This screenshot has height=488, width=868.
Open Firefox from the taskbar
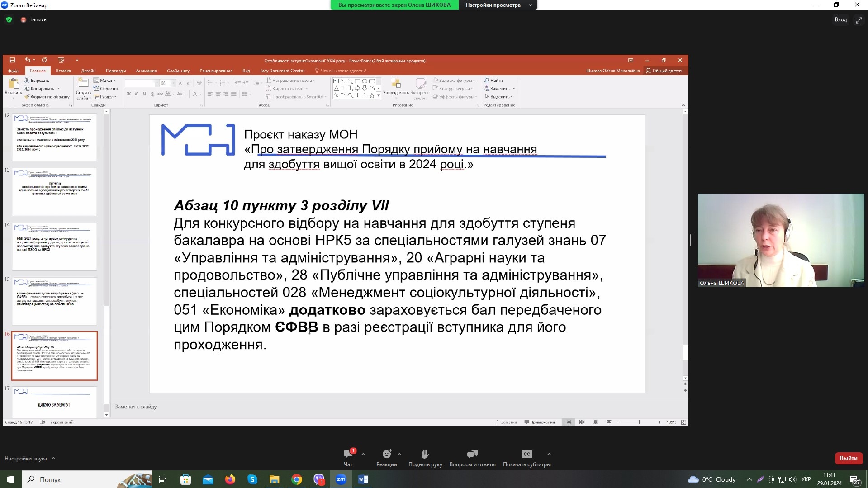(x=230, y=479)
